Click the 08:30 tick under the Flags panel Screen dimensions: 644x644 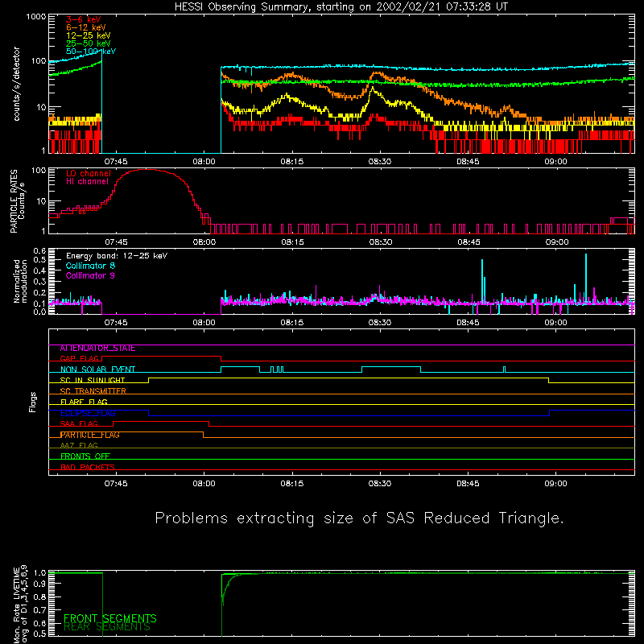380,484
